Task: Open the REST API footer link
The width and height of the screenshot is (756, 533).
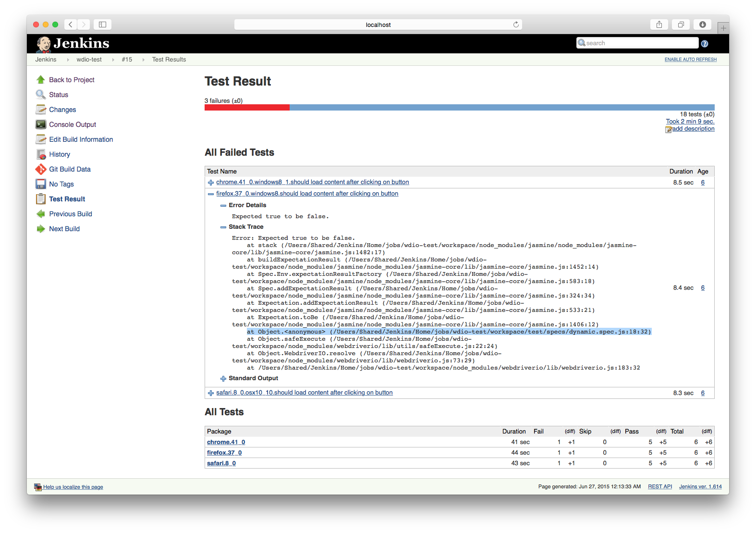Action: click(660, 487)
